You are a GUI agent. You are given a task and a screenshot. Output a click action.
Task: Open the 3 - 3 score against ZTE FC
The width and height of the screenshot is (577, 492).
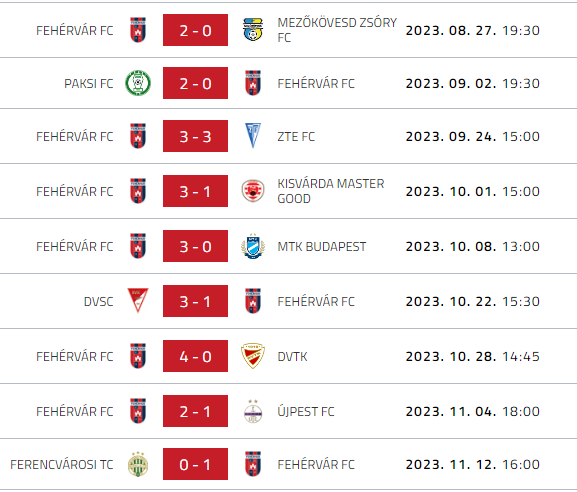point(195,136)
